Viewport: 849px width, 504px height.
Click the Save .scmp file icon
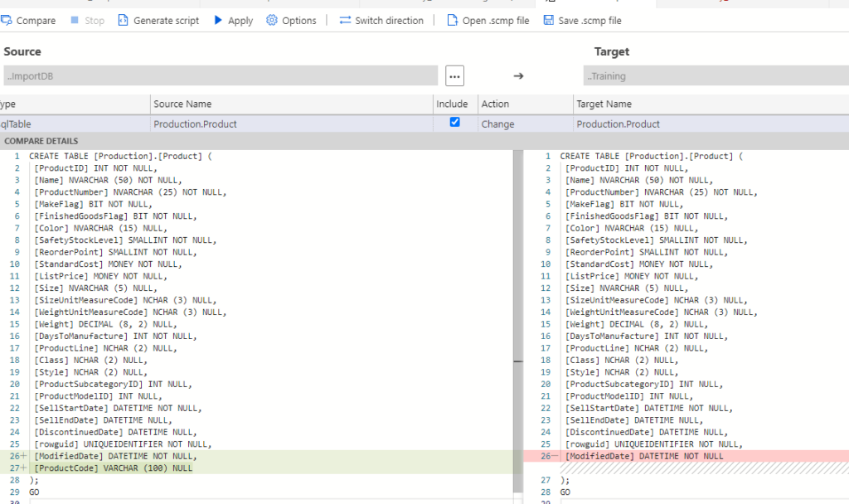point(549,21)
